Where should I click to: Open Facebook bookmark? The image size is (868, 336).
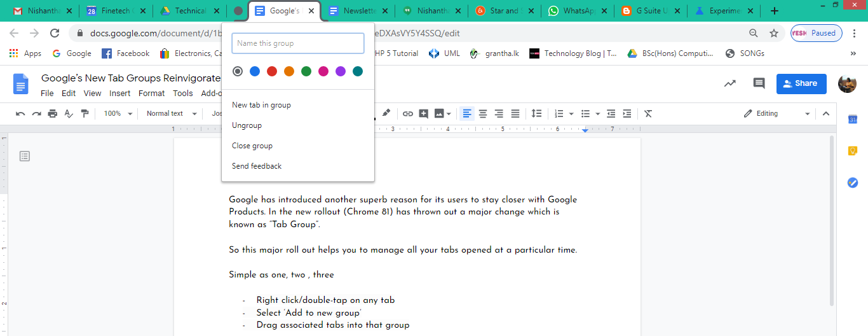[x=126, y=53]
